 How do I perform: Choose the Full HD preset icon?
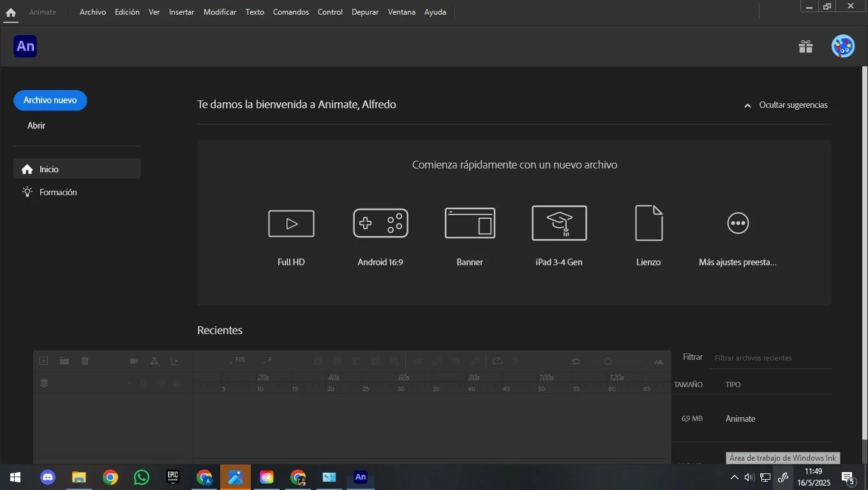point(291,223)
